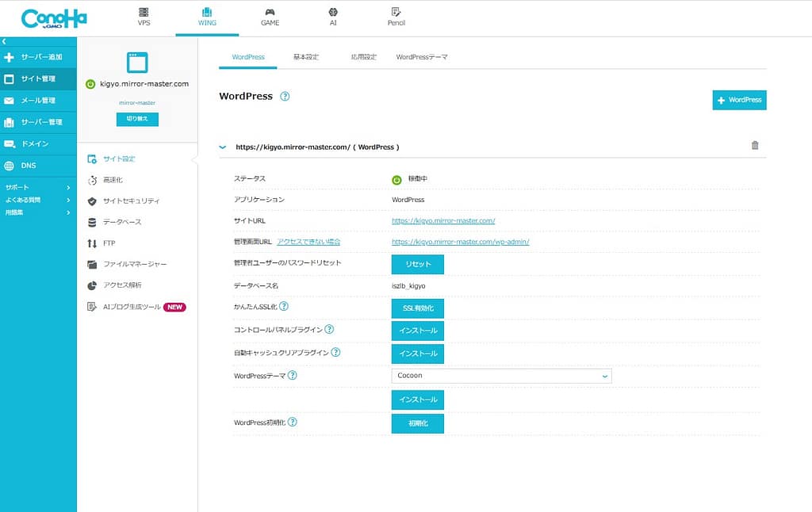
Task: Click help icon next to WordPress初期化
Action: point(293,422)
